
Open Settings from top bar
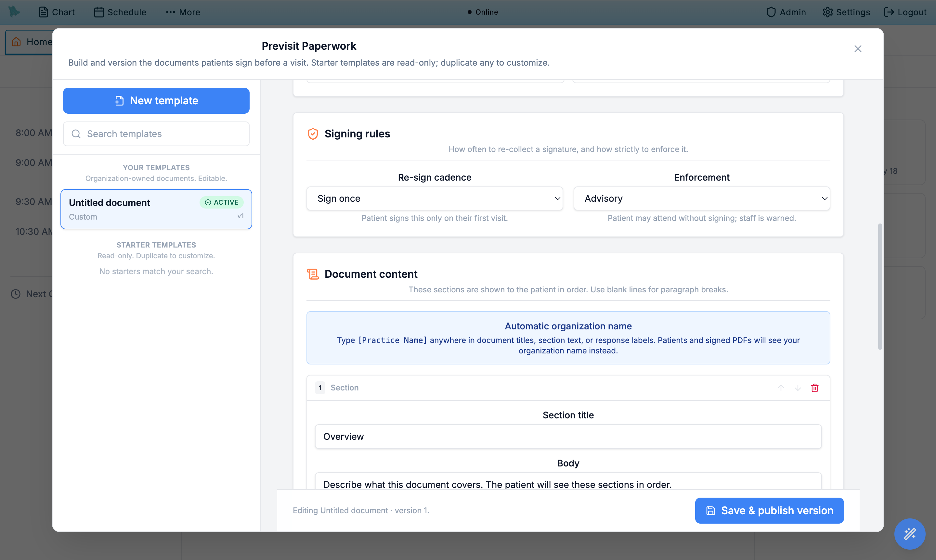(846, 12)
